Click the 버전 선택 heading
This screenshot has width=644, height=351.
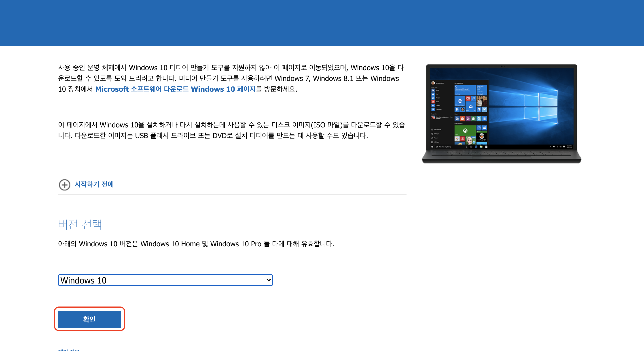(x=80, y=224)
